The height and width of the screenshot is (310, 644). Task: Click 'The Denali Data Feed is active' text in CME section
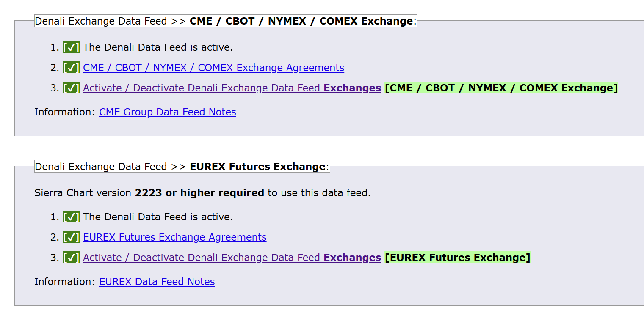click(x=158, y=47)
